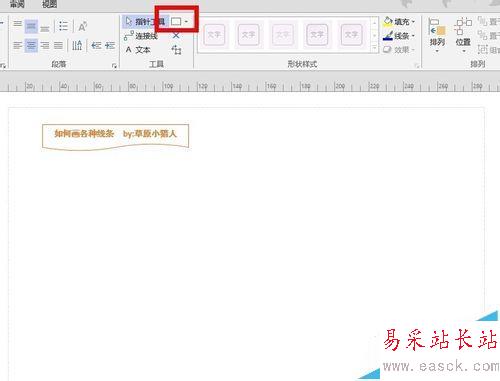Select the Rectangle shape tool

click(x=176, y=22)
